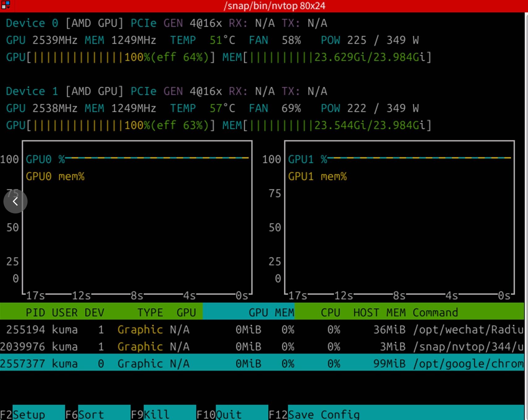Click F12 Save Config
This screenshot has width=528, height=420.
[x=314, y=414]
